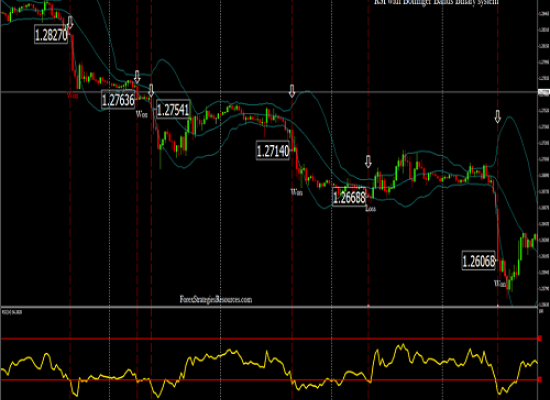Select the 1.27636 price label box

tap(118, 100)
